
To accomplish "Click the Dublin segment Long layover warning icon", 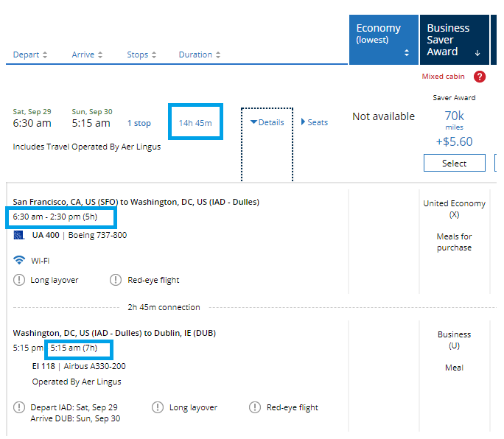I will (158, 407).
